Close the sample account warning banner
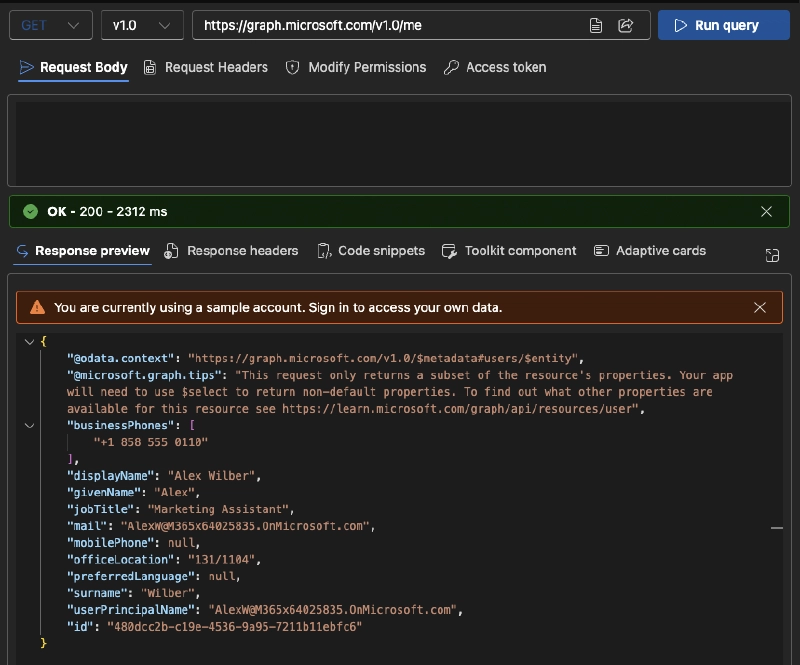This screenshot has width=800, height=665. 760,308
